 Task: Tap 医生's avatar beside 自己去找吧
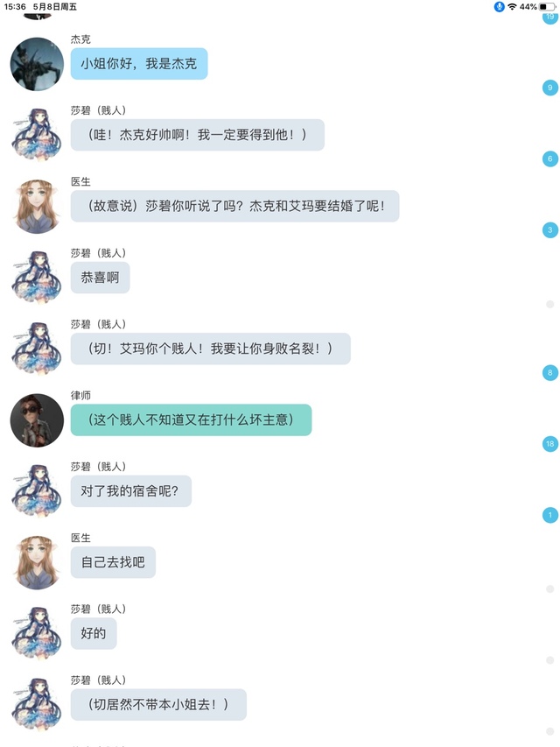tap(37, 562)
